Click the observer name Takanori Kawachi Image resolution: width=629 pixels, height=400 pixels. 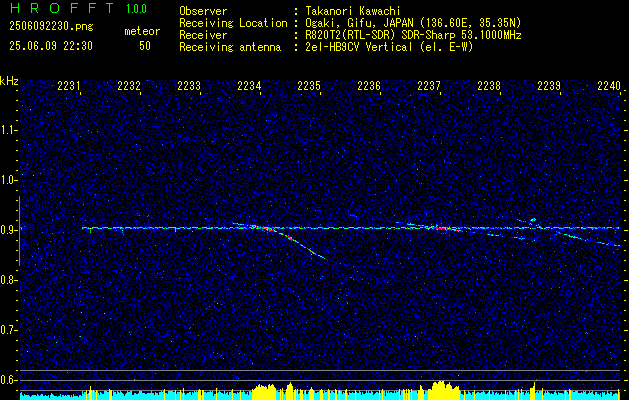pyautogui.click(x=353, y=11)
